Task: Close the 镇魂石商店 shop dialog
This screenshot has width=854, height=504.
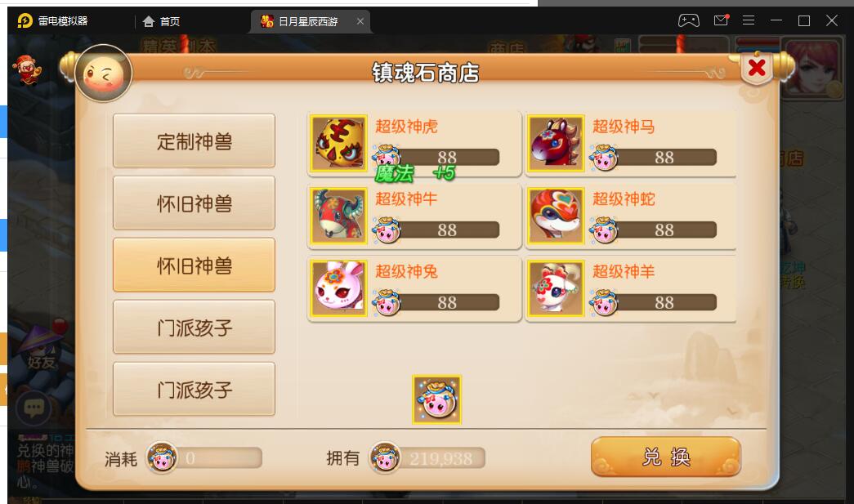Action: coord(757,69)
